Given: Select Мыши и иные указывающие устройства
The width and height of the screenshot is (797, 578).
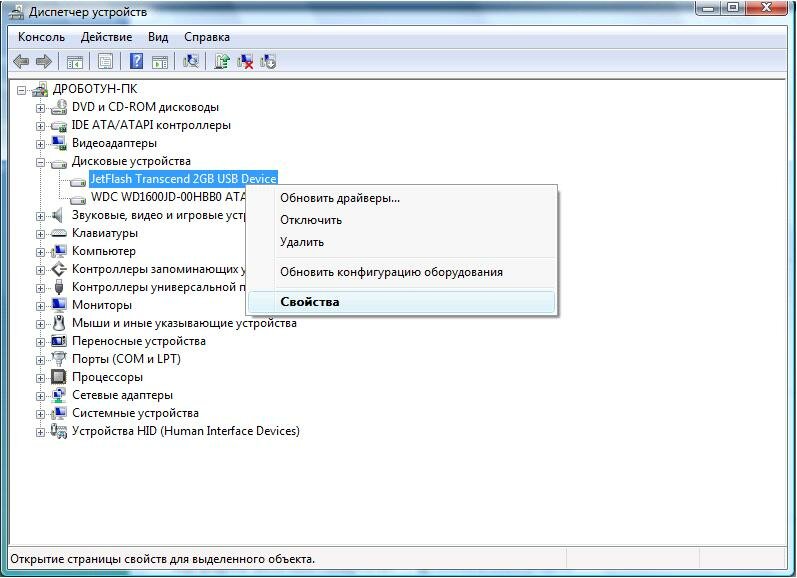Looking at the screenshot, I should point(184,323).
